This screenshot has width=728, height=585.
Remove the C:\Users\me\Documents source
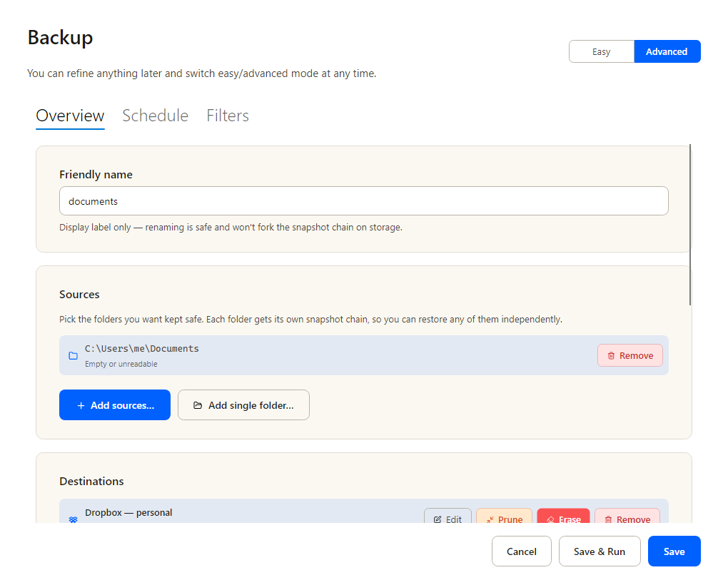pyautogui.click(x=630, y=355)
